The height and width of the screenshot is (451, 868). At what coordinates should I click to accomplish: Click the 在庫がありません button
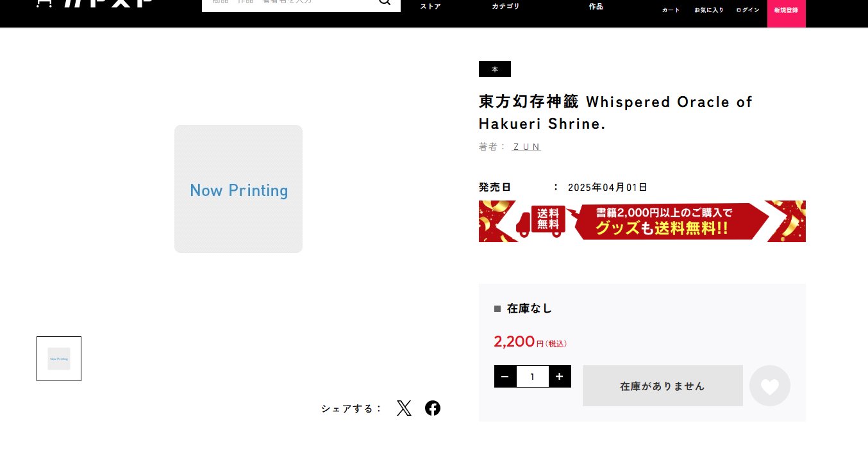click(x=663, y=386)
